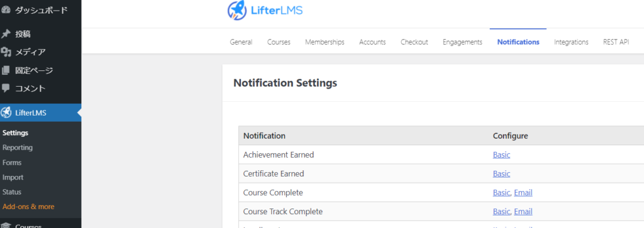Open the Status submenu entry
Screen dimensions: 644x228
click(12, 192)
